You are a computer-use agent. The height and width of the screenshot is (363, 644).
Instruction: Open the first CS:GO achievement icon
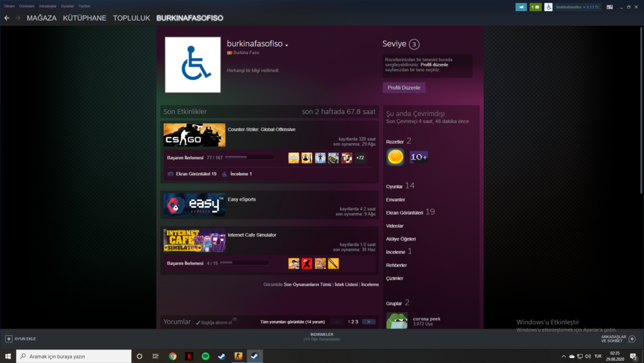(294, 158)
